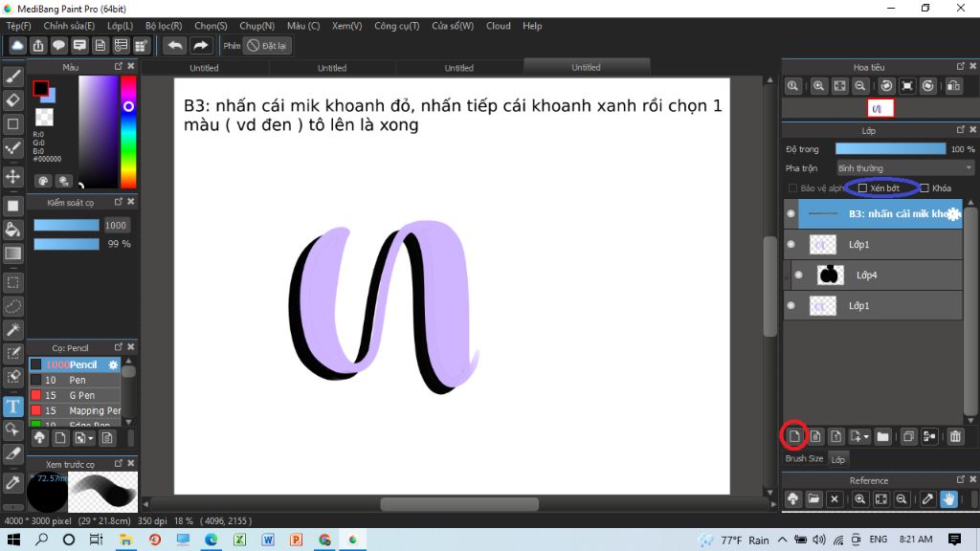The width and height of the screenshot is (980, 551).
Task: Enable the Xén bớt checkbox
Action: point(863,188)
